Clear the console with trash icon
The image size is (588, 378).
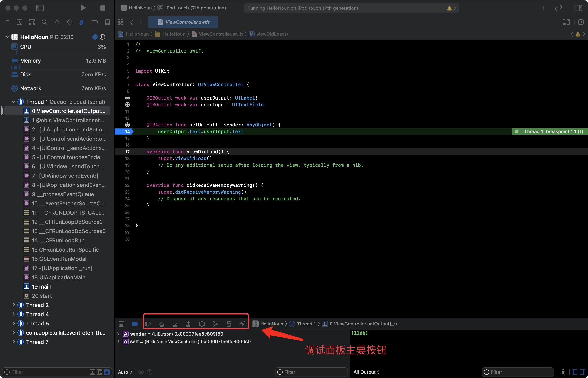563,372
